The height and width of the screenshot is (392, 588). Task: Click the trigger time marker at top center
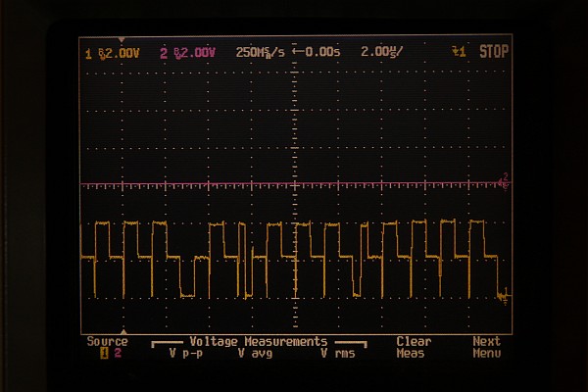[x=295, y=42]
